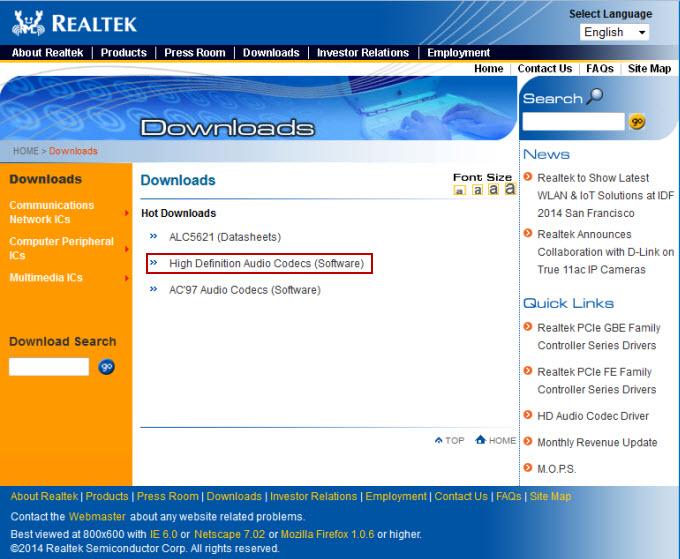Focus the site Search text field

(x=573, y=122)
